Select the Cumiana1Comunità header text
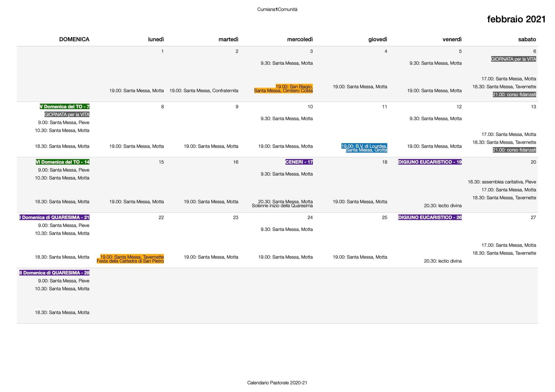555x392 pixels. [x=277, y=9]
